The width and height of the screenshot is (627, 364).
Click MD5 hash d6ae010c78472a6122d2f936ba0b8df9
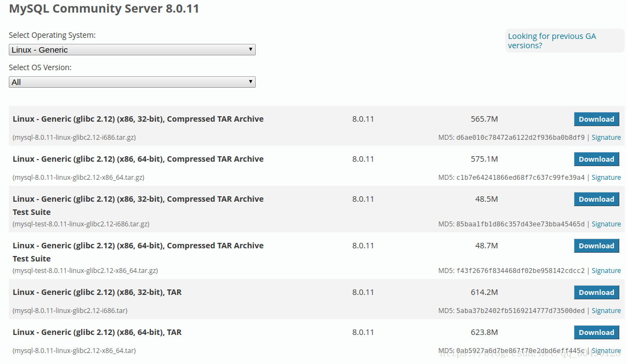point(520,138)
